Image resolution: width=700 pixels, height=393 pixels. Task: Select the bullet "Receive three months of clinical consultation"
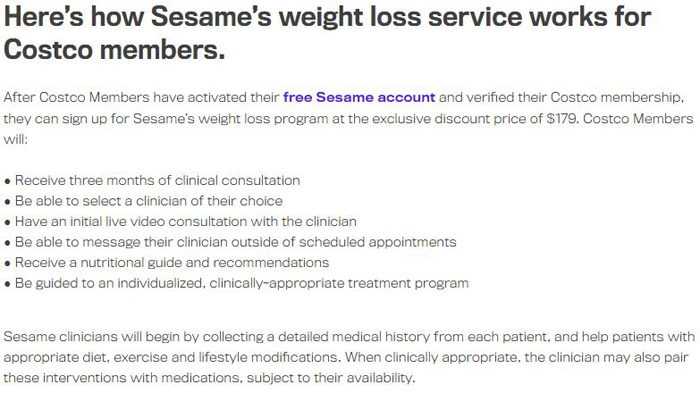click(157, 180)
